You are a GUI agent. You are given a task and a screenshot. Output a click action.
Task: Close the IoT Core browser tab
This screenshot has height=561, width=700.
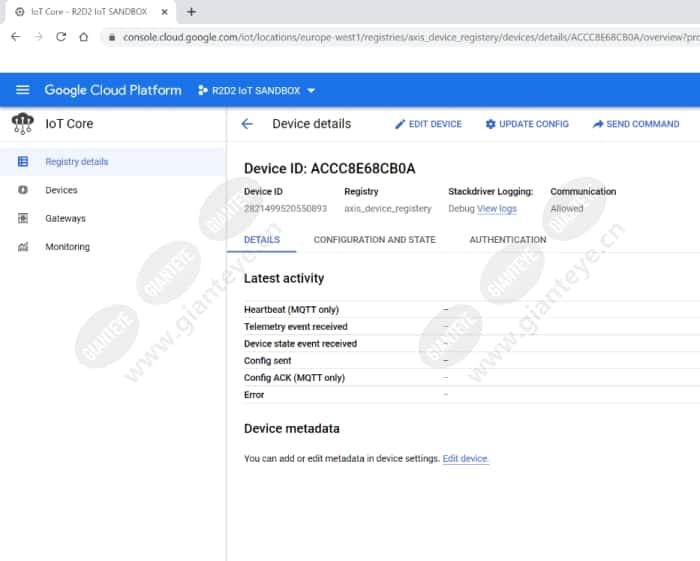point(164,12)
